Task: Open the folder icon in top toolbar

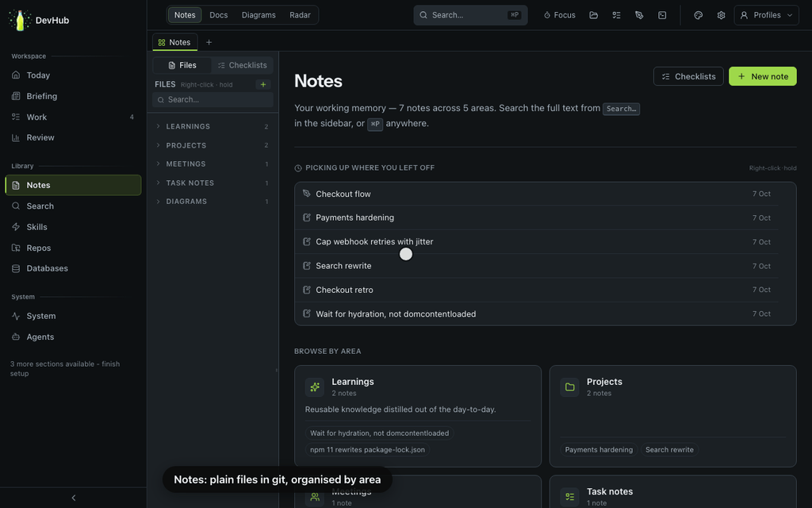Action: click(x=593, y=15)
